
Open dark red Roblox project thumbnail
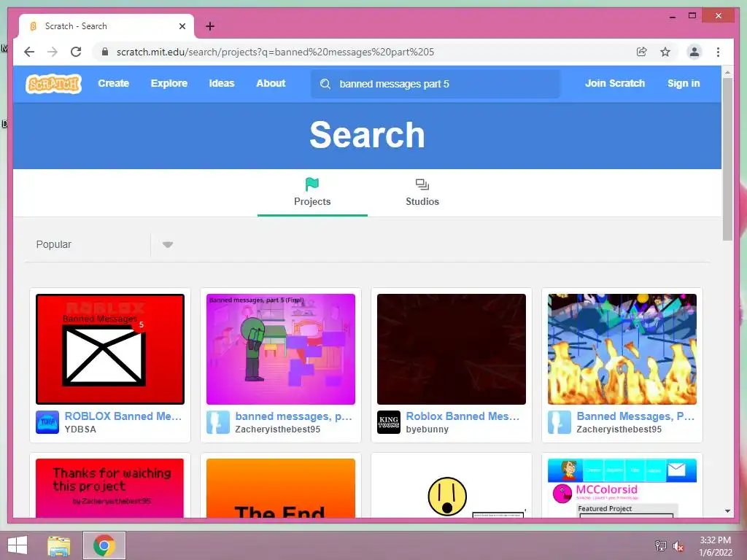(x=452, y=349)
